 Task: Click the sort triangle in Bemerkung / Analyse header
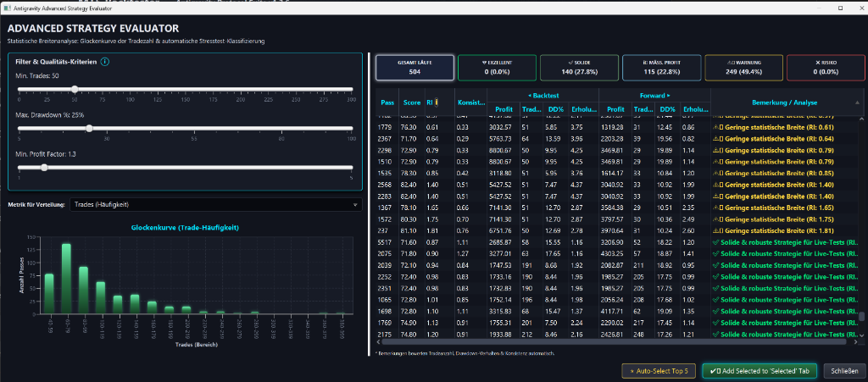pyautogui.click(x=858, y=102)
